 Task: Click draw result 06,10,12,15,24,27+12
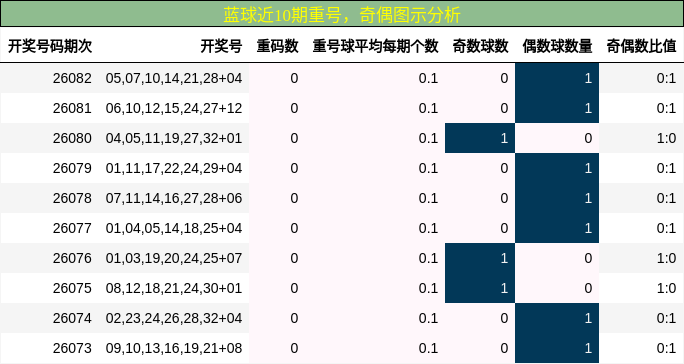tap(174, 108)
